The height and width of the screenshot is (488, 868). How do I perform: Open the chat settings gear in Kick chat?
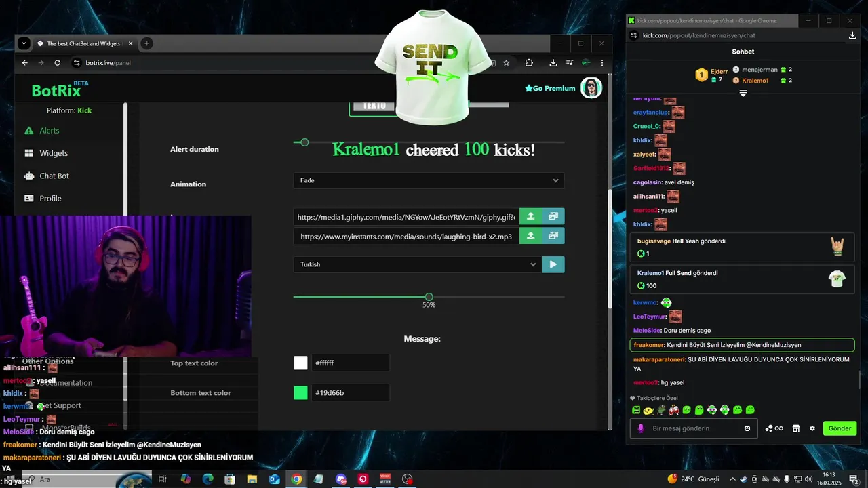(812, 428)
